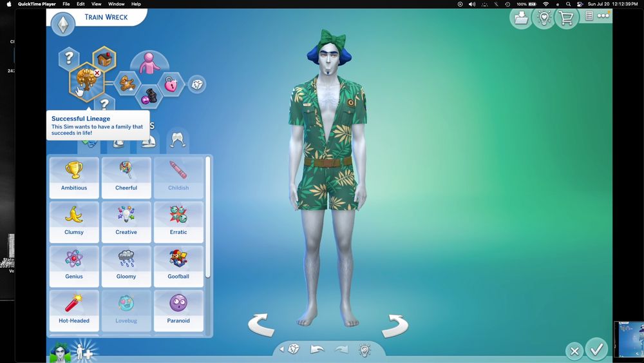Open the Apple menu
This screenshot has width=644, height=363.
coord(9,4)
